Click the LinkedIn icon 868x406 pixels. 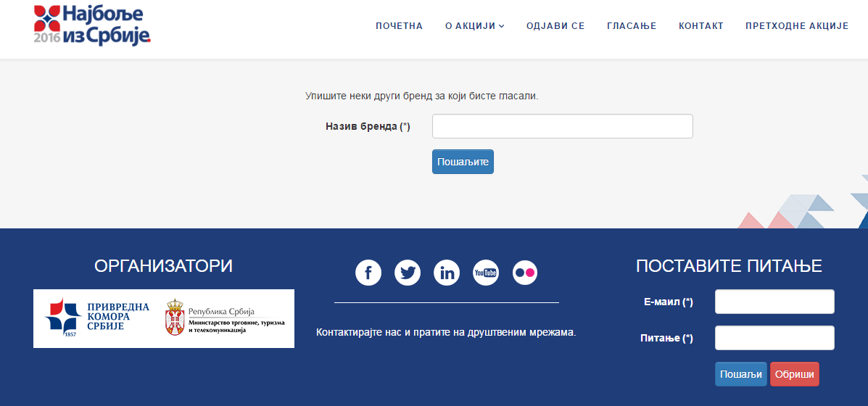[447, 273]
